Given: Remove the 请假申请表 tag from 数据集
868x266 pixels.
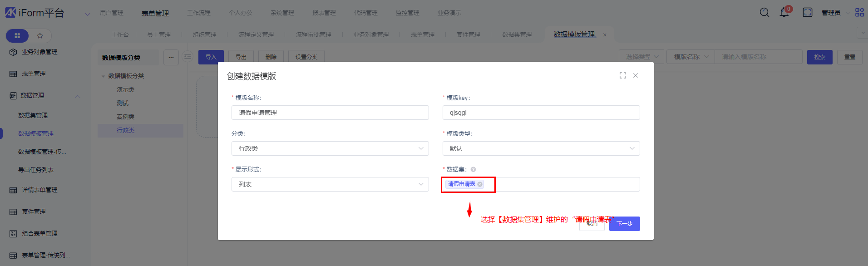Looking at the screenshot, I should pyautogui.click(x=480, y=184).
